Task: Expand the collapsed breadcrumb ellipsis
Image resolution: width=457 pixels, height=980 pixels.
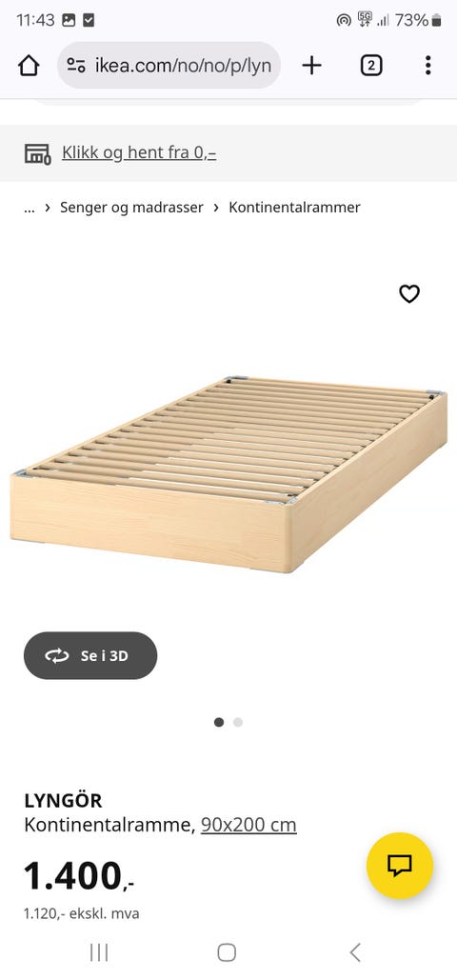Action: (x=30, y=208)
